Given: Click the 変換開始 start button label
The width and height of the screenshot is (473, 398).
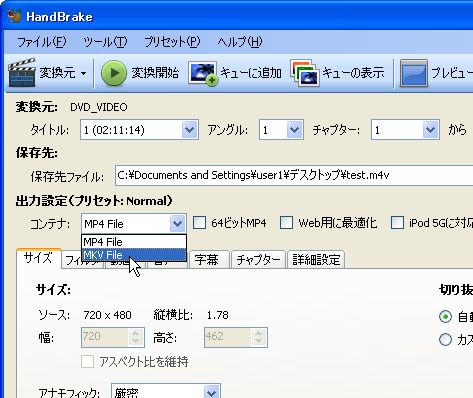Looking at the screenshot, I should [155, 73].
